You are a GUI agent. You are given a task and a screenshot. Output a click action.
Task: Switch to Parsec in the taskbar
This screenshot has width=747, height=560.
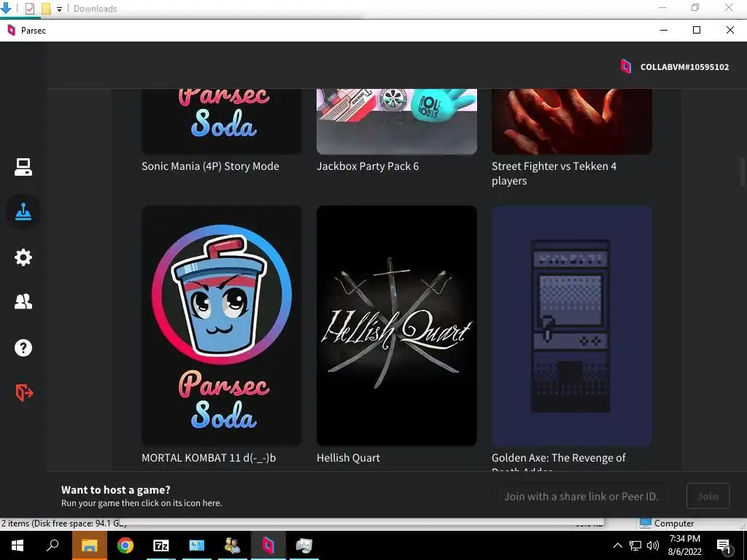[268, 545]
